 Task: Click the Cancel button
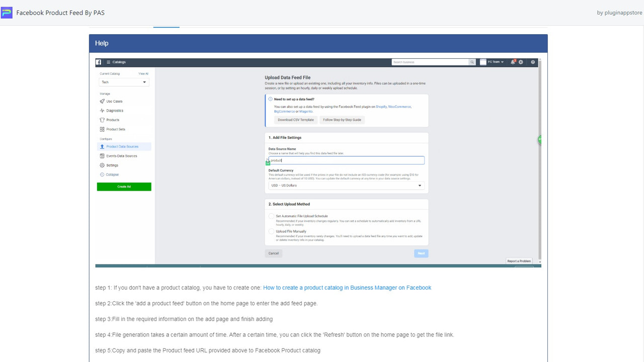click(x=274, y=253)
